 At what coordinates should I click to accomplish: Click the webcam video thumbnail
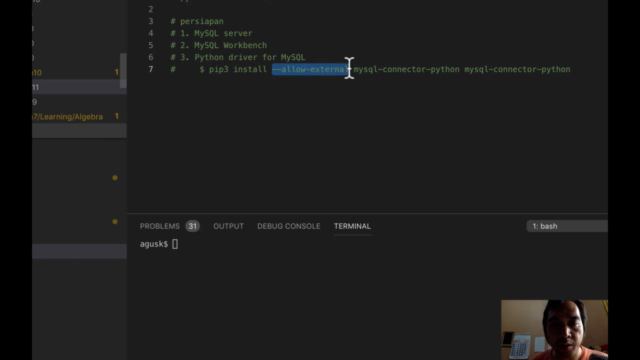[x=554, y=330]
